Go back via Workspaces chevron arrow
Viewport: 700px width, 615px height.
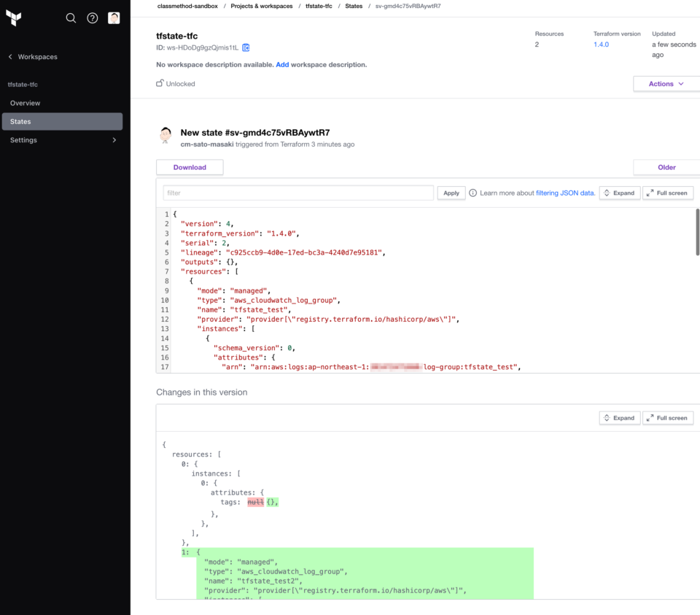click(10, 57)
